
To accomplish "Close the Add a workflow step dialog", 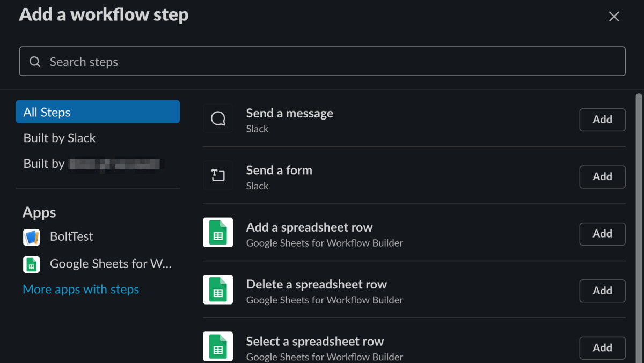I will (614, 17).
